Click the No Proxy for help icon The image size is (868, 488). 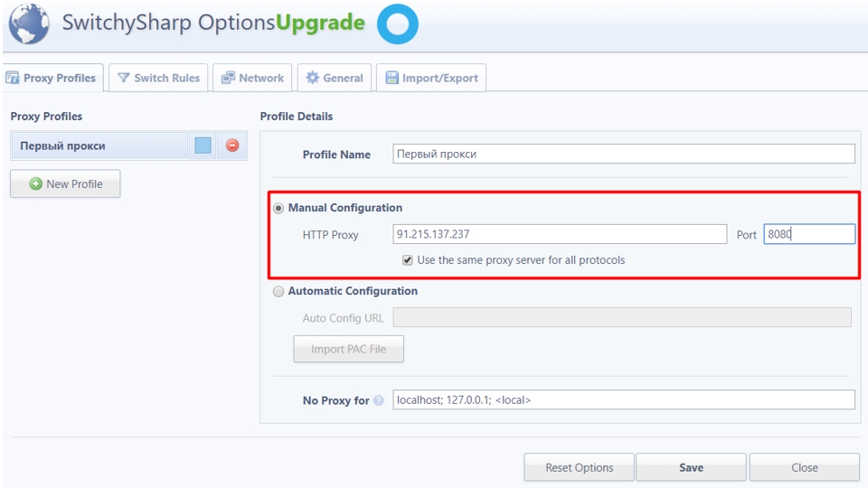click(x=379, y=400)
